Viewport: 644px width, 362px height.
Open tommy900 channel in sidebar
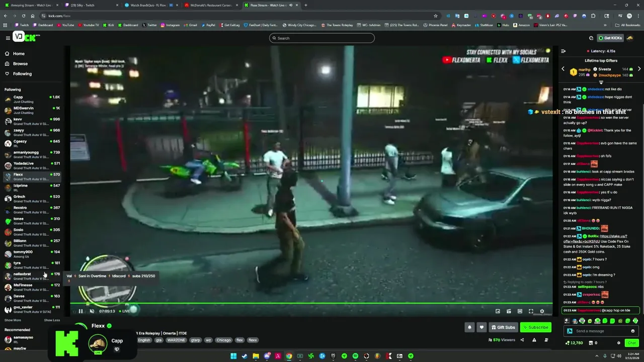coord(32,254)
